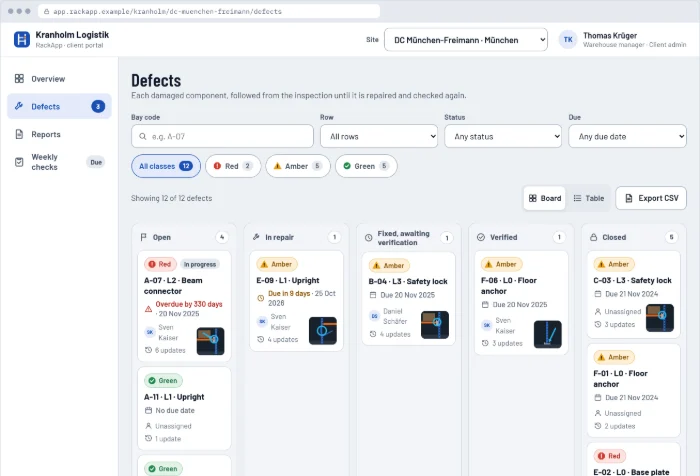Click the flag icon of the Open column
This screenshot has width=700, height=476.
click(143, 237)
